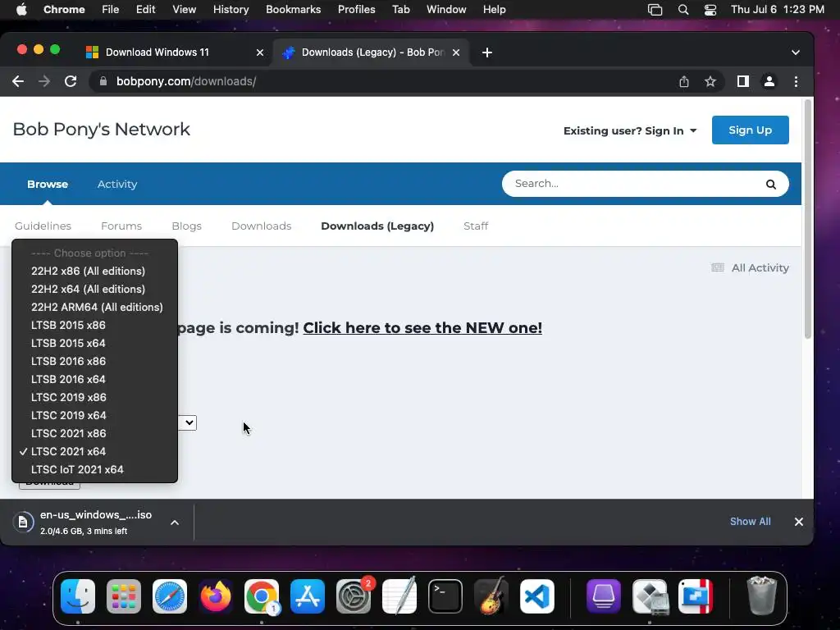Open the tab search chevron
Viewport: 840px width, 630px height.
coord(796,52)
